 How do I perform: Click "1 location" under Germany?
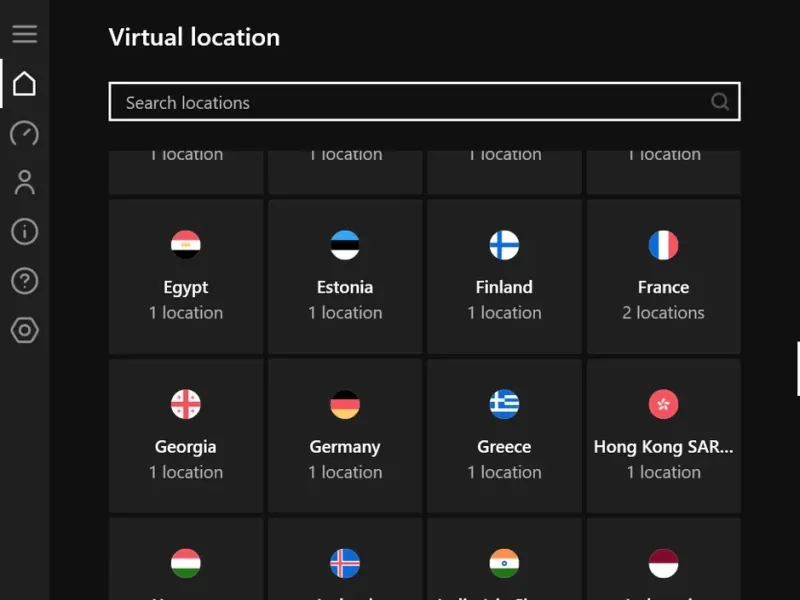345,472
